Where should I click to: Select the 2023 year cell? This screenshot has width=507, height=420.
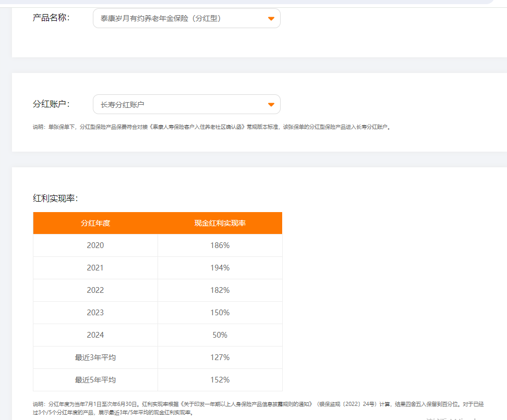point(95,313)
